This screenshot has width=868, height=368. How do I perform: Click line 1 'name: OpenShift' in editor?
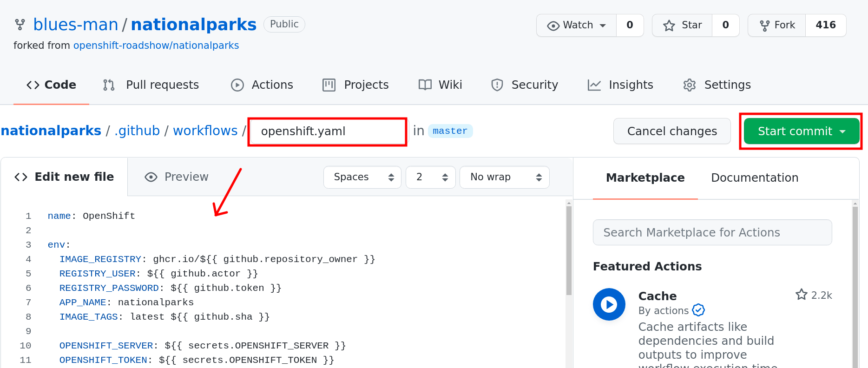tap(92, 216)
